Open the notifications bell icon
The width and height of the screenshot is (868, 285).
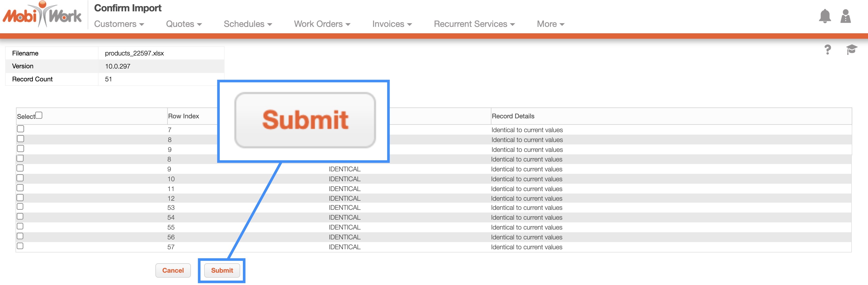(x=825, y=16)
